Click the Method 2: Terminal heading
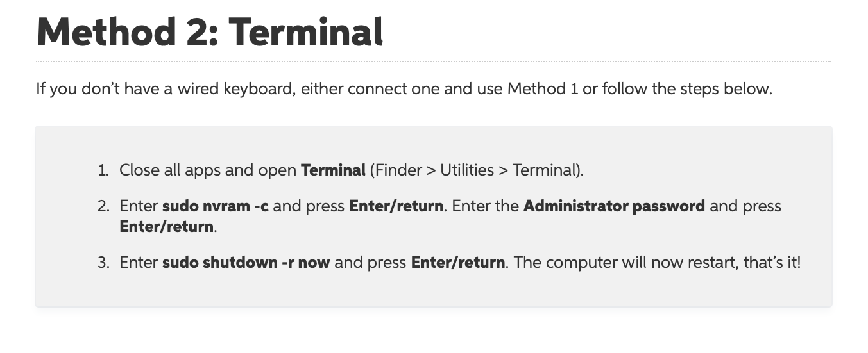868x353 pixels. point(210,31)
